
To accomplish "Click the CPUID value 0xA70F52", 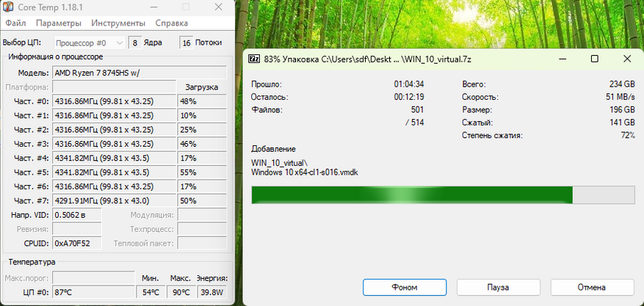I will [x=77, y=243].
